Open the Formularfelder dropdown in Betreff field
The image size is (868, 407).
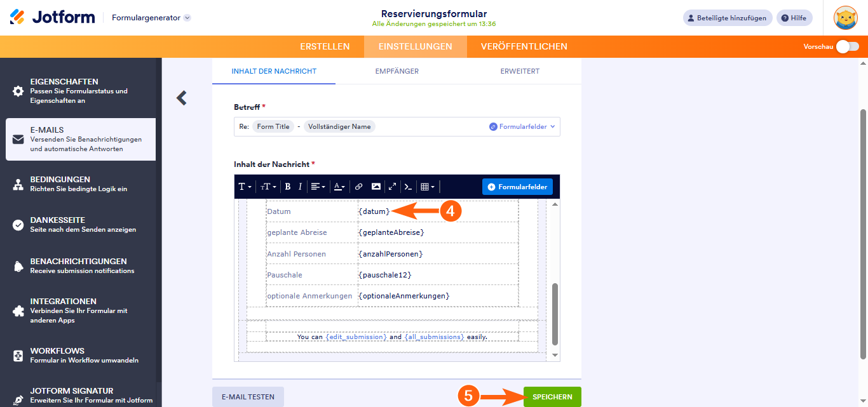coord(522,126)
